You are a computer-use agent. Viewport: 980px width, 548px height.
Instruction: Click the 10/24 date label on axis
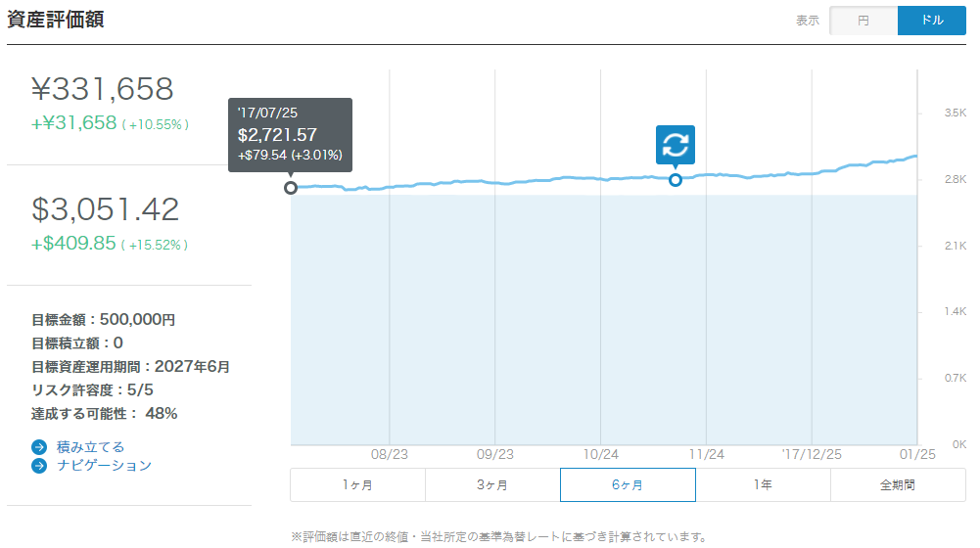coord(600,455)
